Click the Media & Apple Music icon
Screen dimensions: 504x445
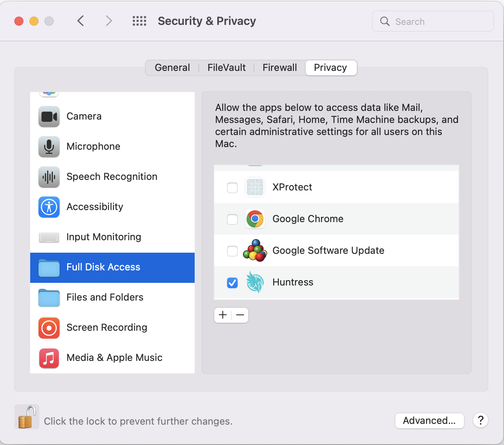(x=49, y=358)
